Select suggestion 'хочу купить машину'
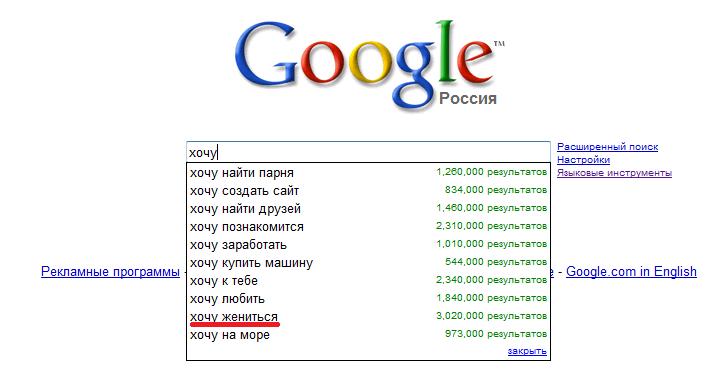 click(x=368, y=262)
